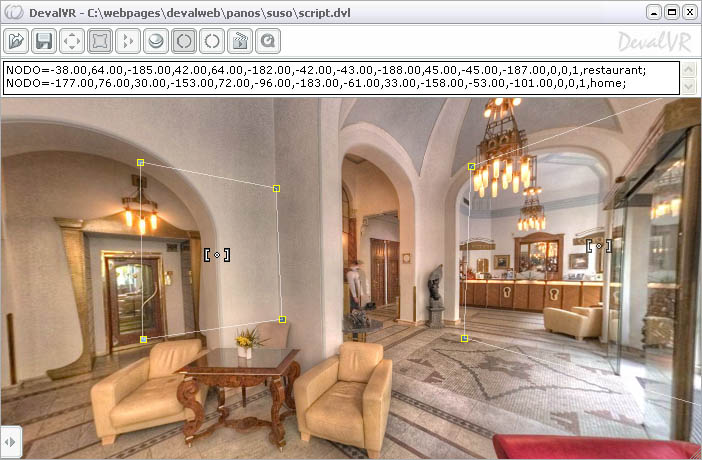Click the DevalVR application icon in title bar
The height and width of the screenshot is (460, 702).
tap(14, 13)
